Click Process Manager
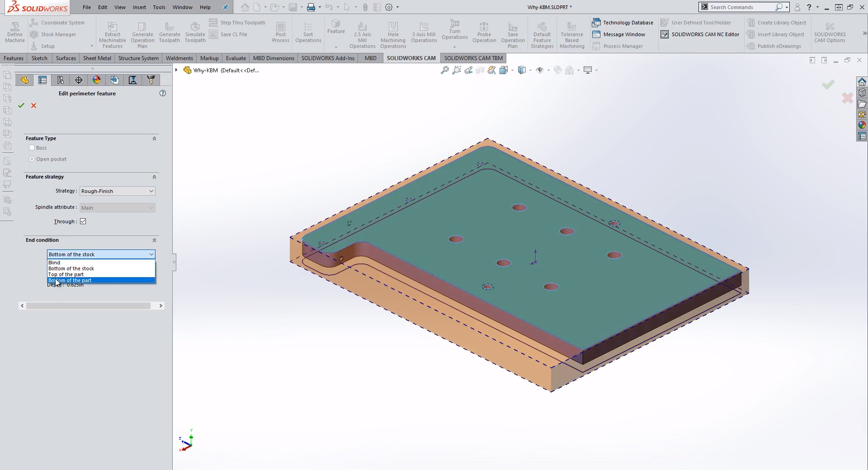 [x=618, y=46]
